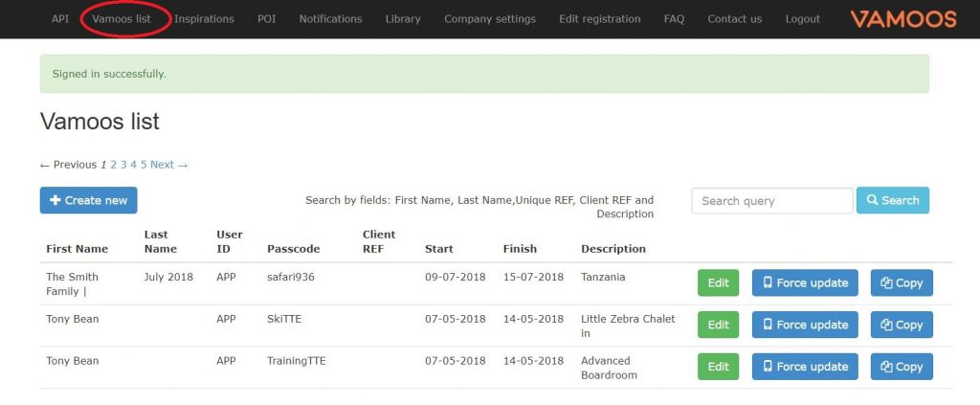The width and height of the screenshot is (980, 405).
Task: Copy the Little Zebra Chalet entry
Action: [x=902, y=325]
